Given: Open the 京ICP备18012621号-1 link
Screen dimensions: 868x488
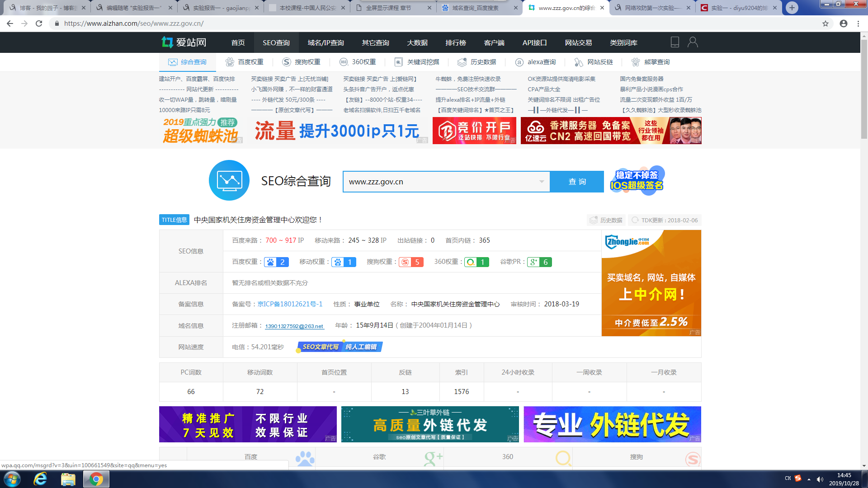Looking at the screenshot, I should point(290,304).
